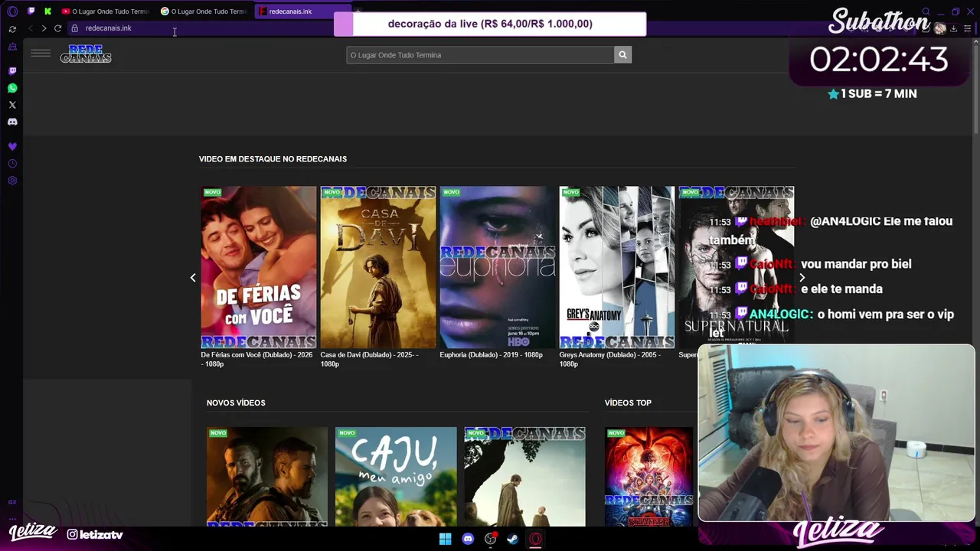Viewport: 980px width, 551px height.
Task: Open the RedeCanais hamburger menu
Action: click(41, 54)
